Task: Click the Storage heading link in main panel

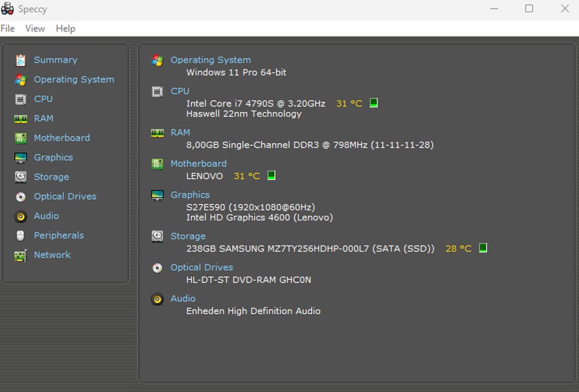Action: [x=188, y=237]
